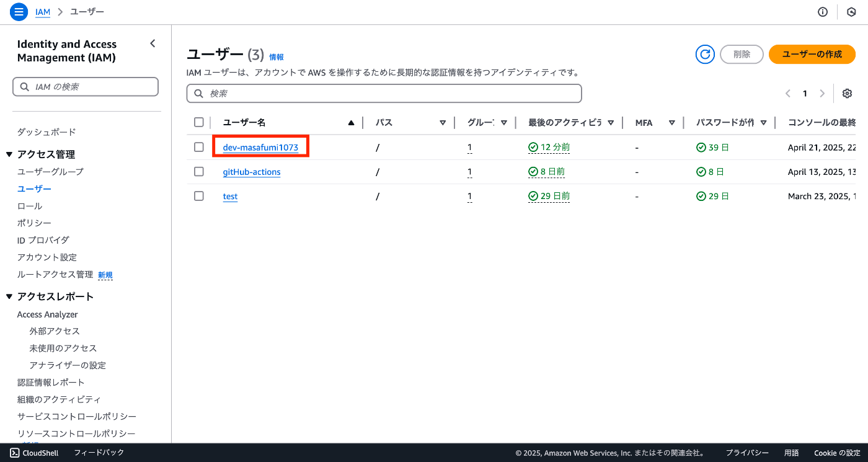This screenshot has width=868, height=462.
Task: Check the test user row checkbox
Action: click(199, 196)
